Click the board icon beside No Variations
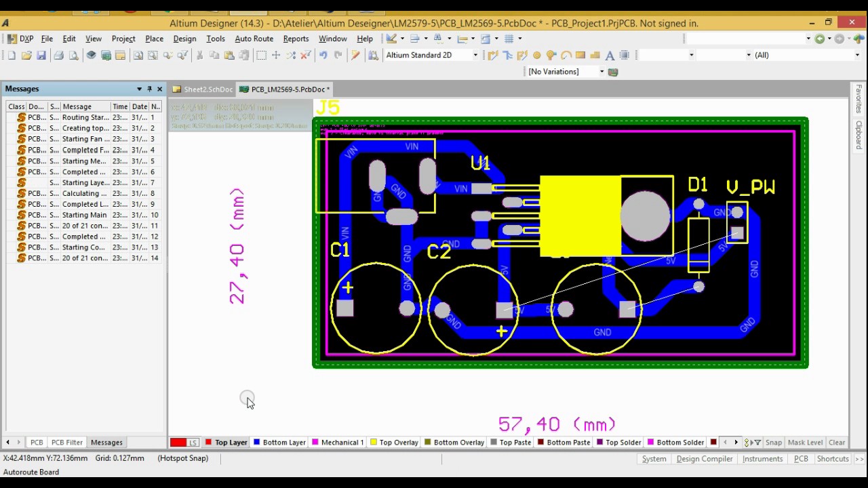The image size is (868, 488). 613,72
